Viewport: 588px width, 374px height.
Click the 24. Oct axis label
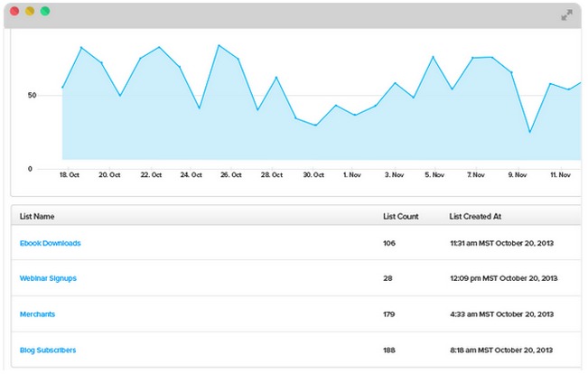191,175
